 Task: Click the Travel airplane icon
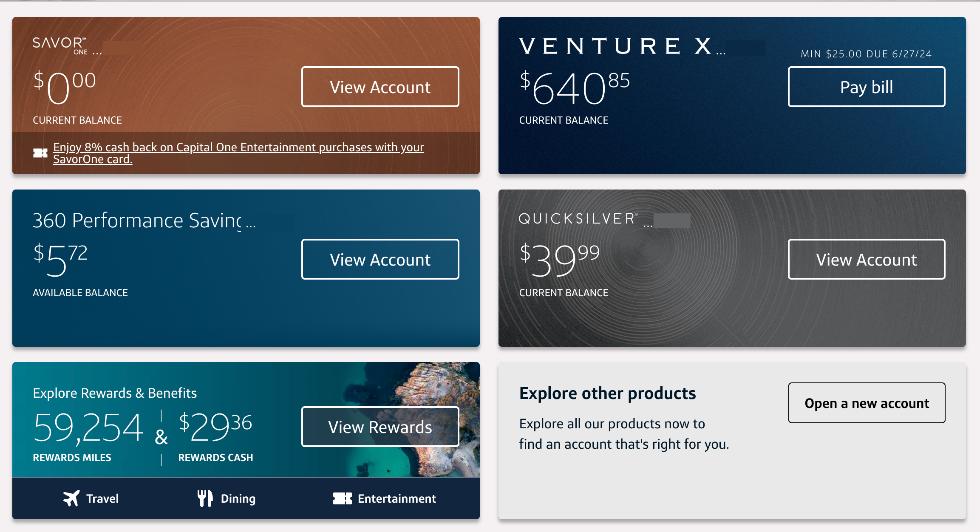click(x=71, y=498)
